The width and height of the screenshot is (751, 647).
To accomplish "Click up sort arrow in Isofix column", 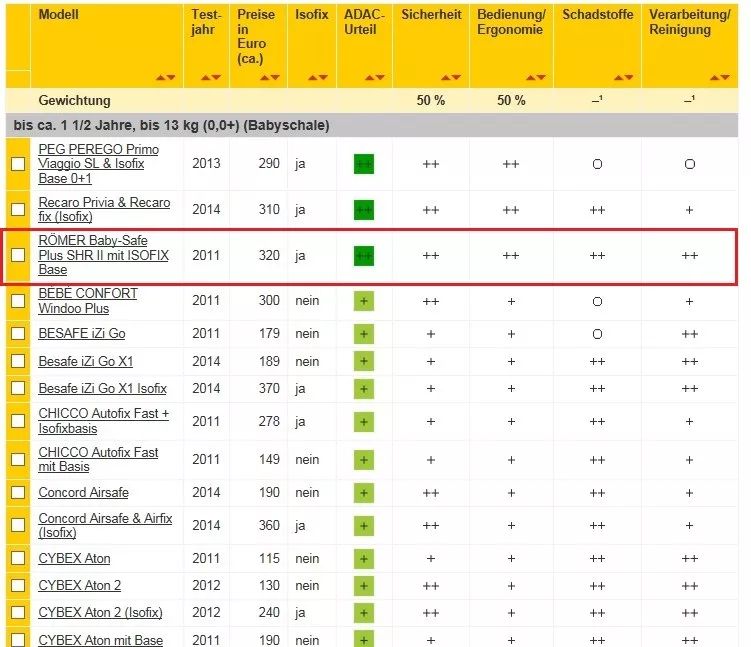I will tap(313, 77).
